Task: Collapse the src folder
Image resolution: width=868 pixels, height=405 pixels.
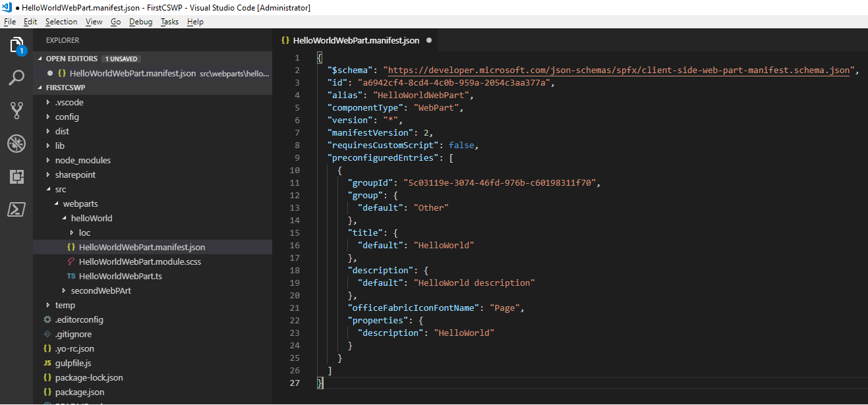Action: click(x=60, y=189)
